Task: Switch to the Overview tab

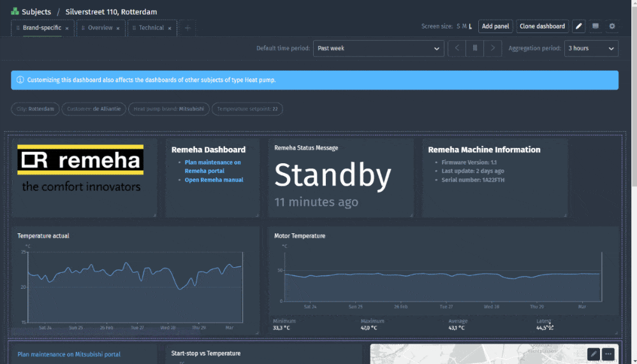Action: 100,28
